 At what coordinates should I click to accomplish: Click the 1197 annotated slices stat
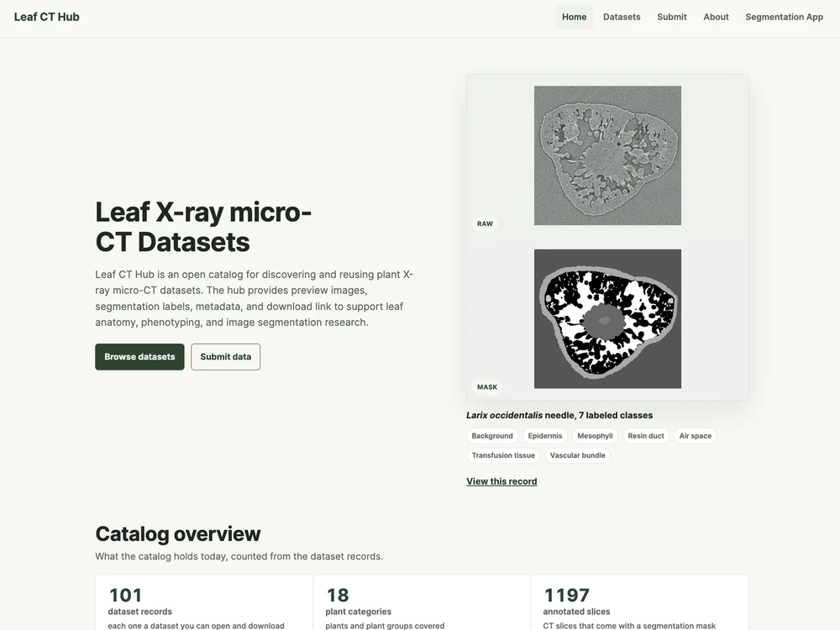point(639,602)
